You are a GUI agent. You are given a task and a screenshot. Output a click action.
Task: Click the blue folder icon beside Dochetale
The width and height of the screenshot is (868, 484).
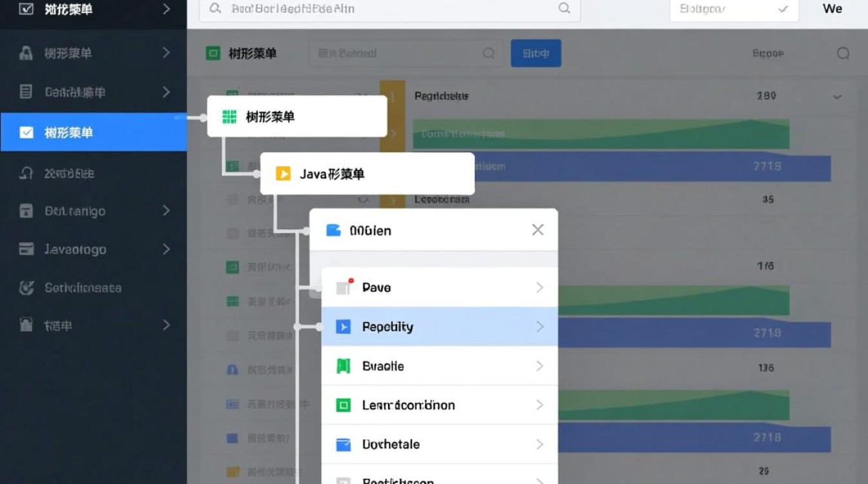(344, 445)
